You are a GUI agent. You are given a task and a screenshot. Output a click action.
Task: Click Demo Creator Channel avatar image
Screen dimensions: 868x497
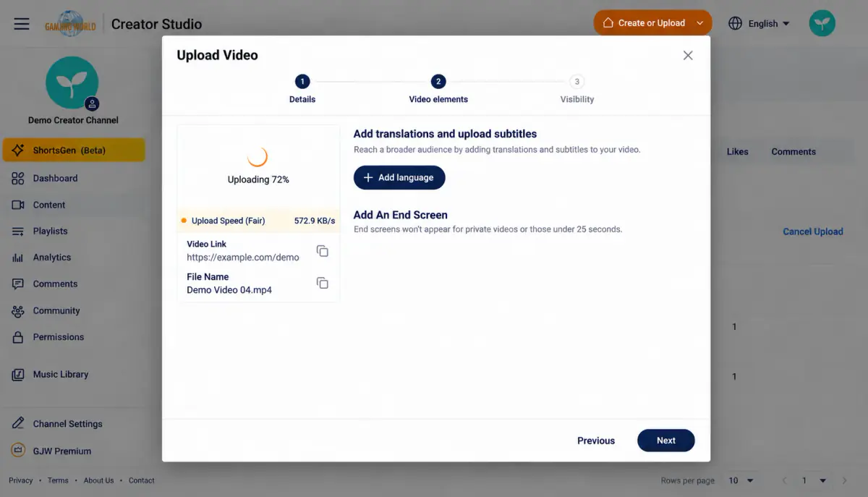72,82
